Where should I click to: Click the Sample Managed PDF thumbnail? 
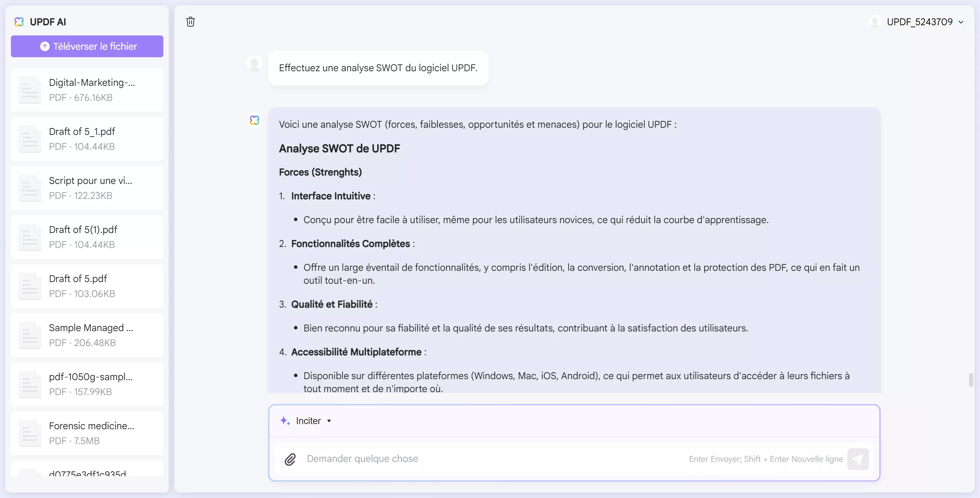pos(30,335)
